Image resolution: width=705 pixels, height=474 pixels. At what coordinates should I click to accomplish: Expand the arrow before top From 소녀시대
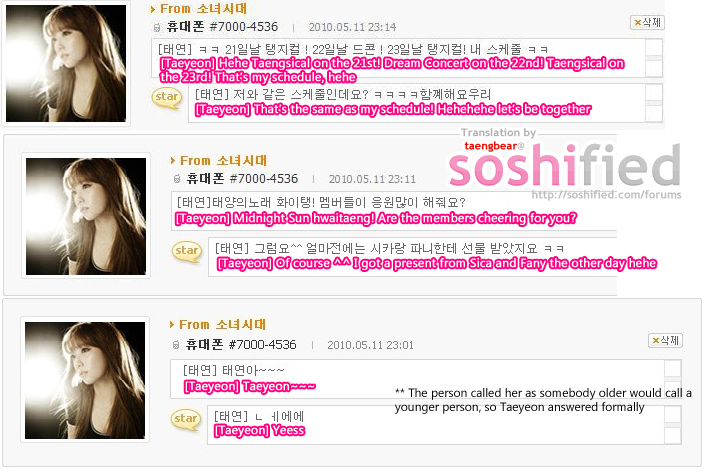[x=153, y=9]
